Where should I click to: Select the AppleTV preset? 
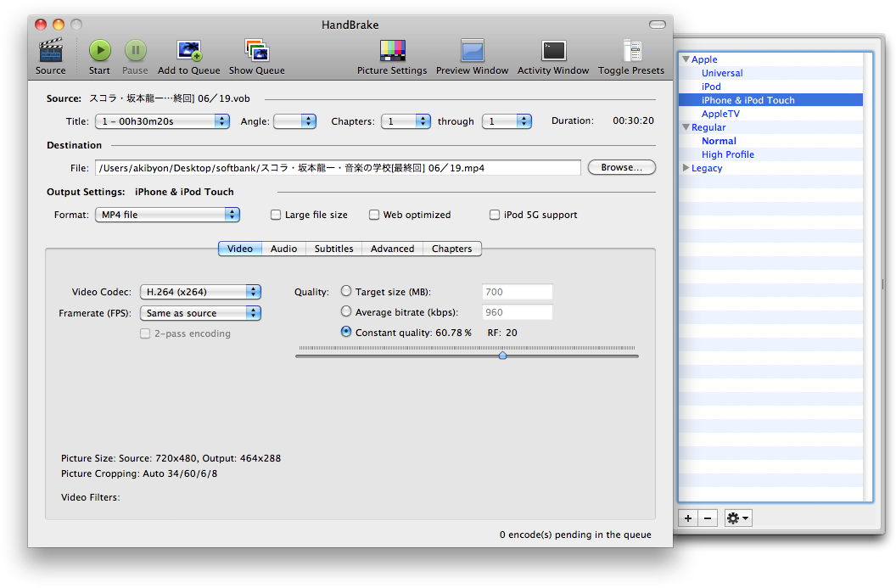pos(720,114)
